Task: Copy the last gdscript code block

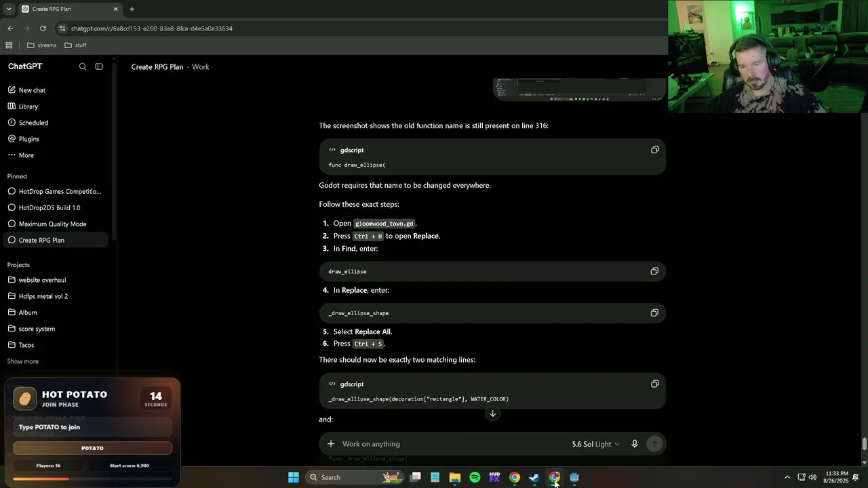Action: point(654,384)
